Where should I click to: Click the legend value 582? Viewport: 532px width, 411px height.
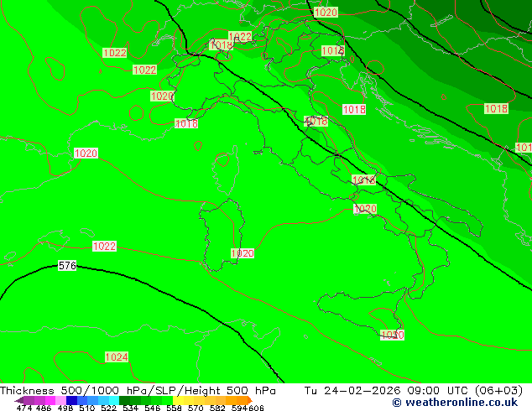click(217, 408)
